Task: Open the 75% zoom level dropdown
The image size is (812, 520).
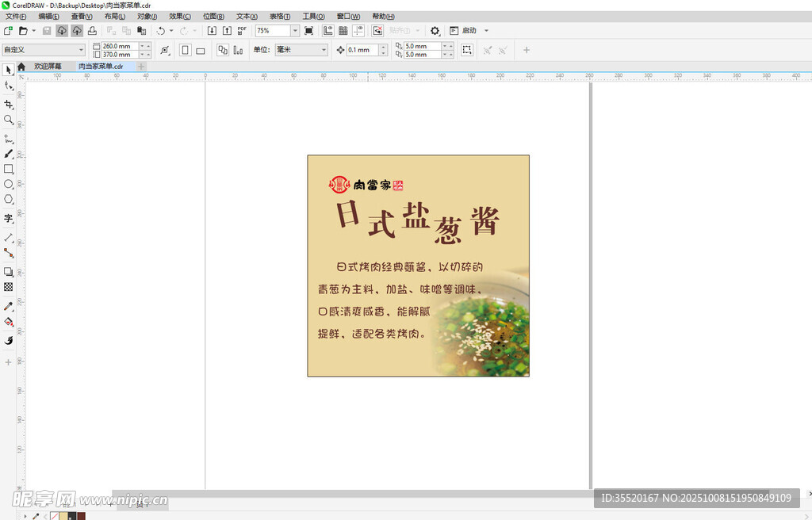Action: 295,31
